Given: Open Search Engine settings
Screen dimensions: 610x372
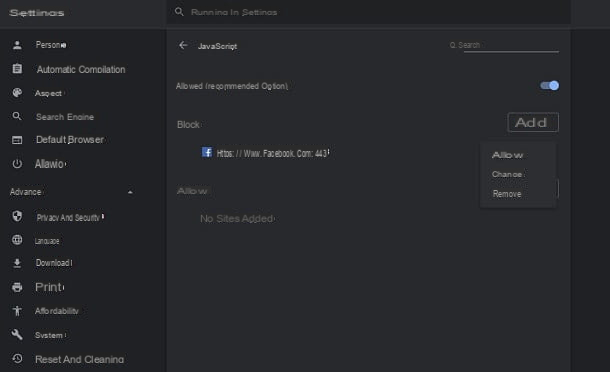Looking at the screenshot, I should point(65,117).
